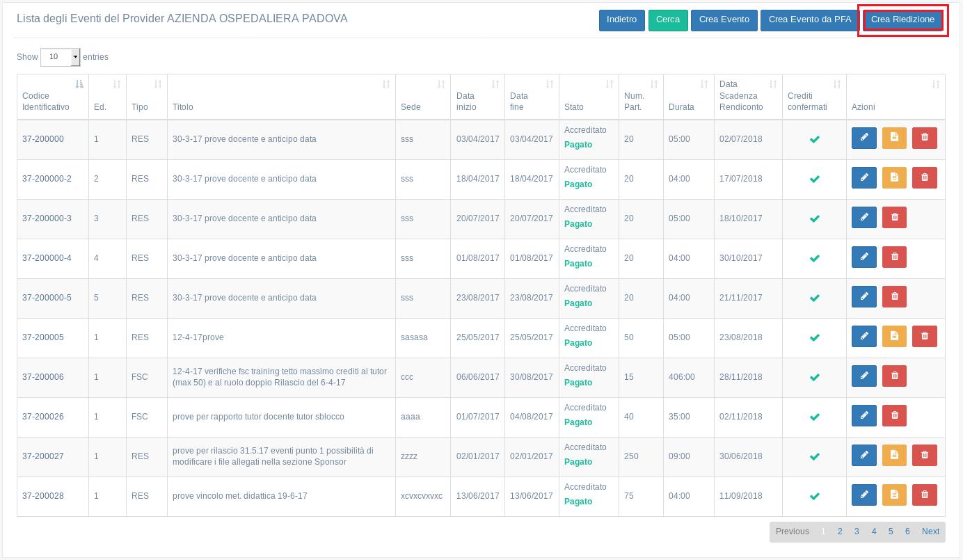This screenshot has width=963, height=560.
Task: Delete event 37-200006 with trash icon
Action: coord(894,376)
